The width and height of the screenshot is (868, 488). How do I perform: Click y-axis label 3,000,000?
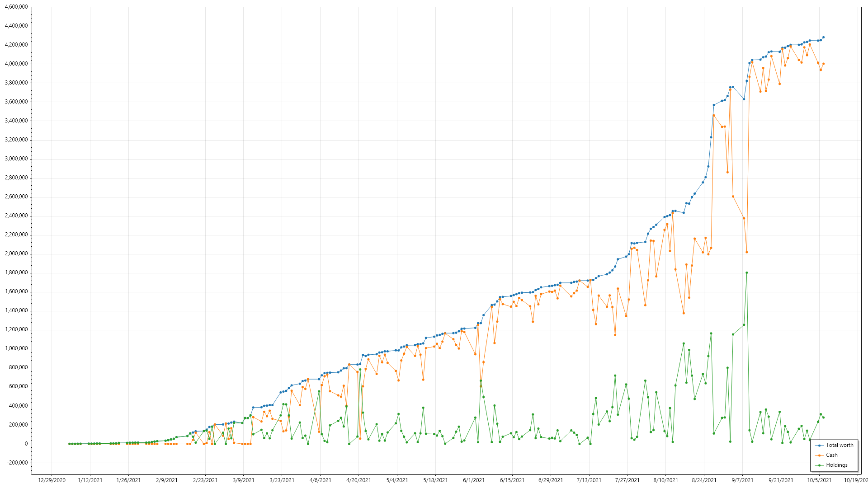pos(16,159)
